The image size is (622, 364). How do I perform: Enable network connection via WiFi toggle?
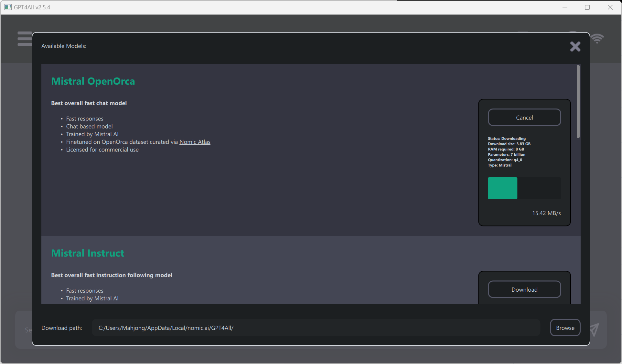598,39
